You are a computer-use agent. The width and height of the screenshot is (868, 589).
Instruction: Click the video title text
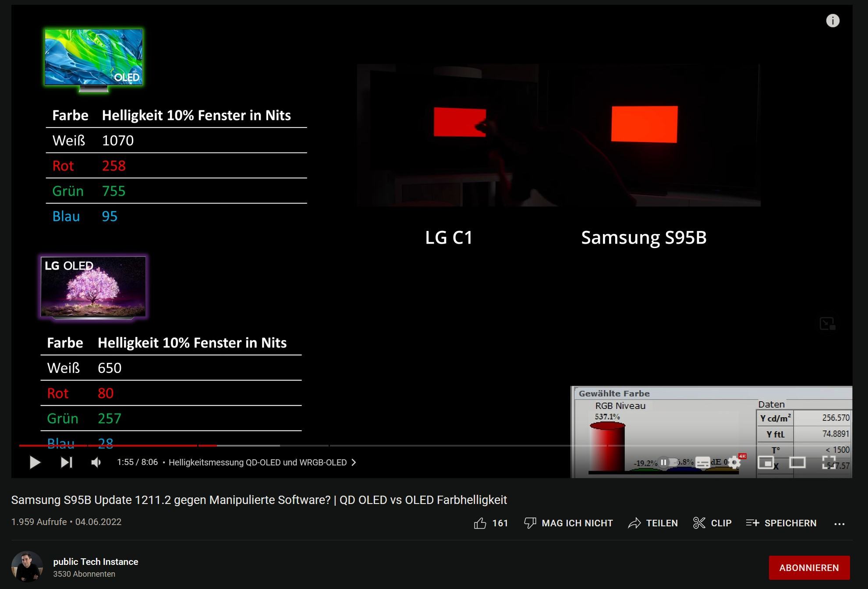(x=259, y=500)
